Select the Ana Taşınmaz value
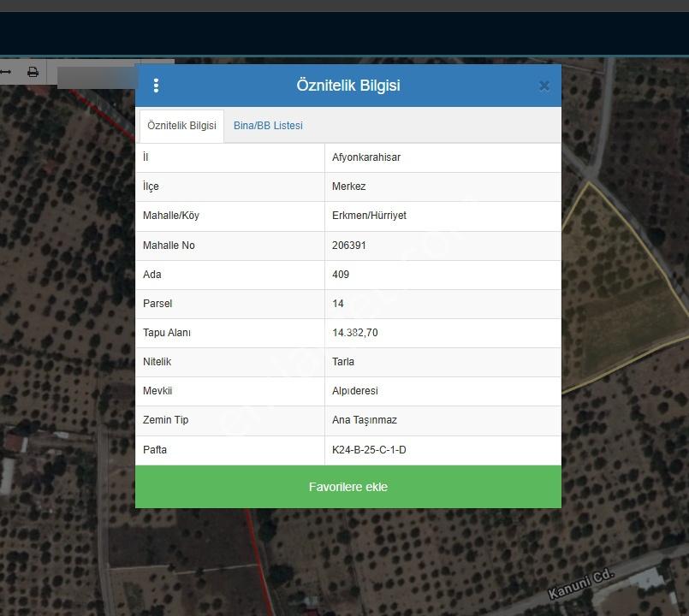The image size is (689, 616). [365, 420]
